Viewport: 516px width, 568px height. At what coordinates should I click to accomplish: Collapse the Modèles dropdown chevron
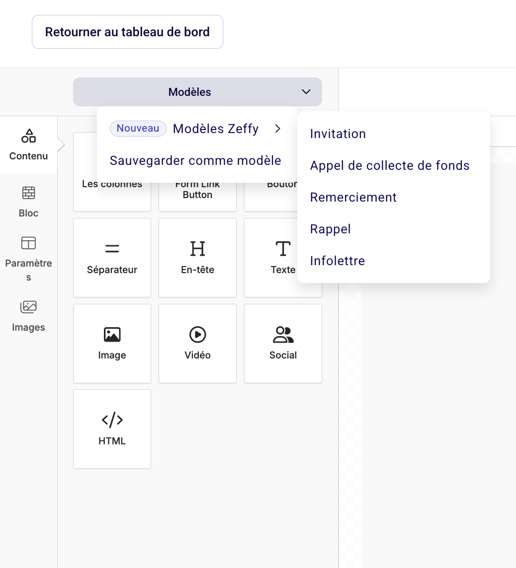point(306,92)
